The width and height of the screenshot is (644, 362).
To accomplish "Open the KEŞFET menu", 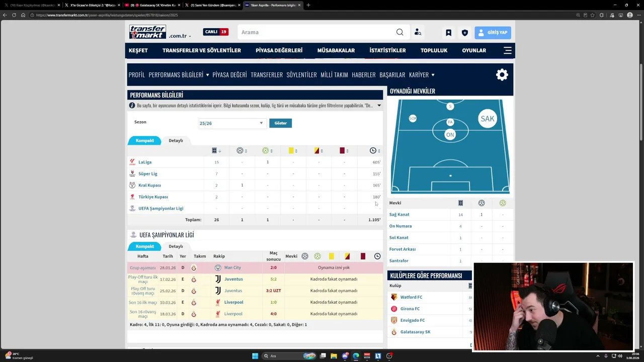I will 138,50.
